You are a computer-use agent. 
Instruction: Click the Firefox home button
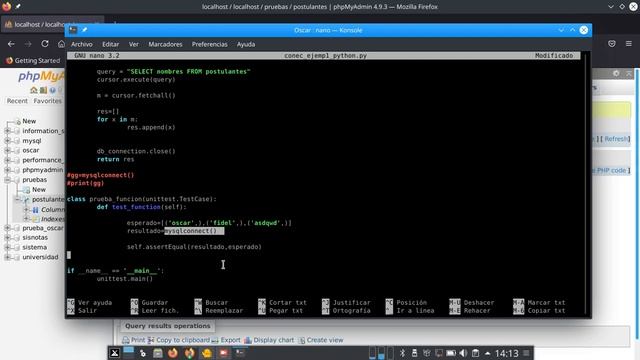point(61,44)
